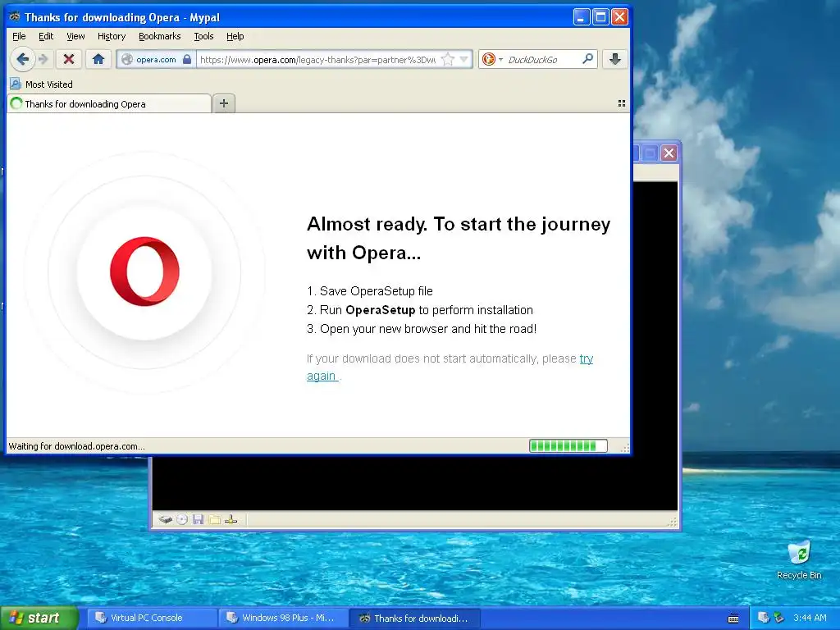Open the History menu
Image resolution: width=840 pixels, height=630 pixels.
[x=112, y=36]
